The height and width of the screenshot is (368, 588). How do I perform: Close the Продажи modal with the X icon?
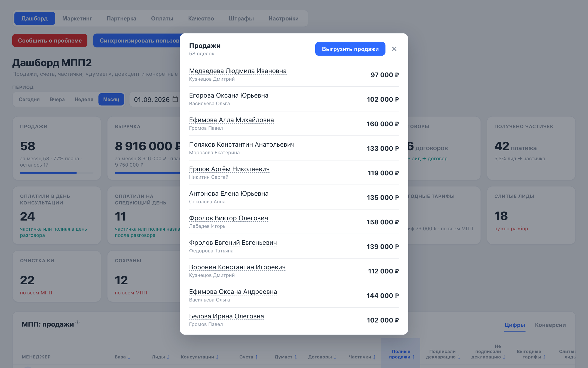point(394,49)
